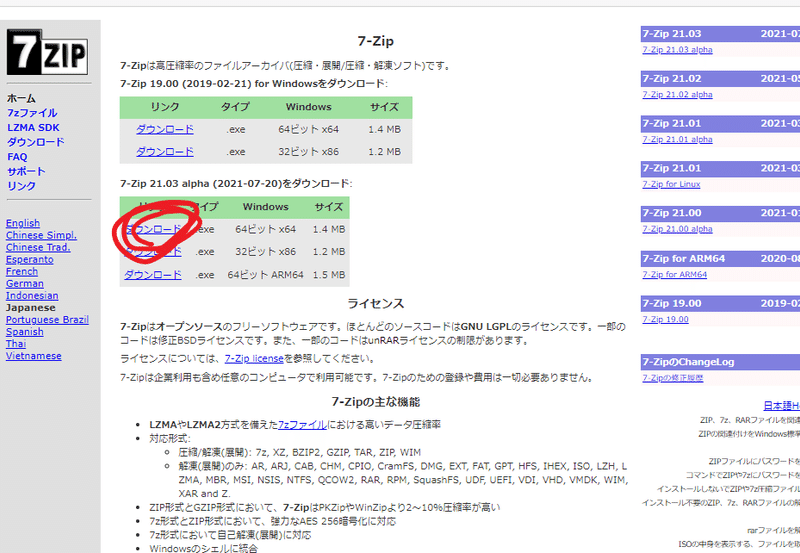Open the リンク sidebar link
This screenshot has height=553, width=800.
tap(21, 186)
